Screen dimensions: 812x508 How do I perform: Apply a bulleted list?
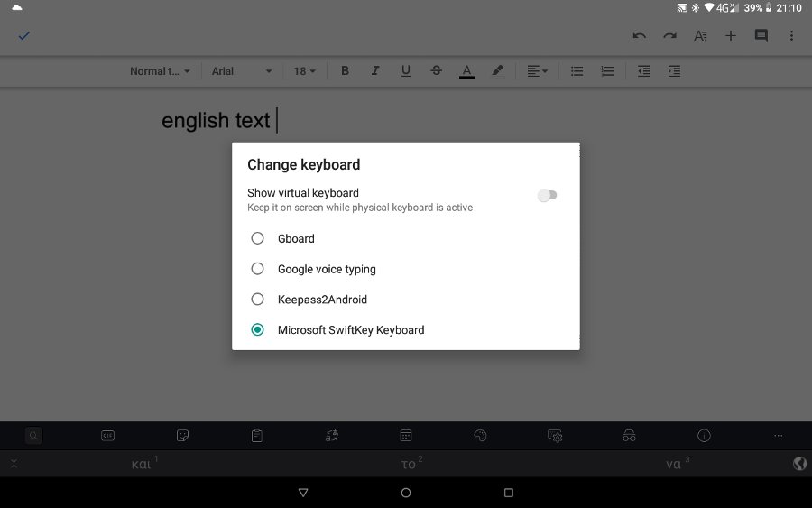coord(577,71)
